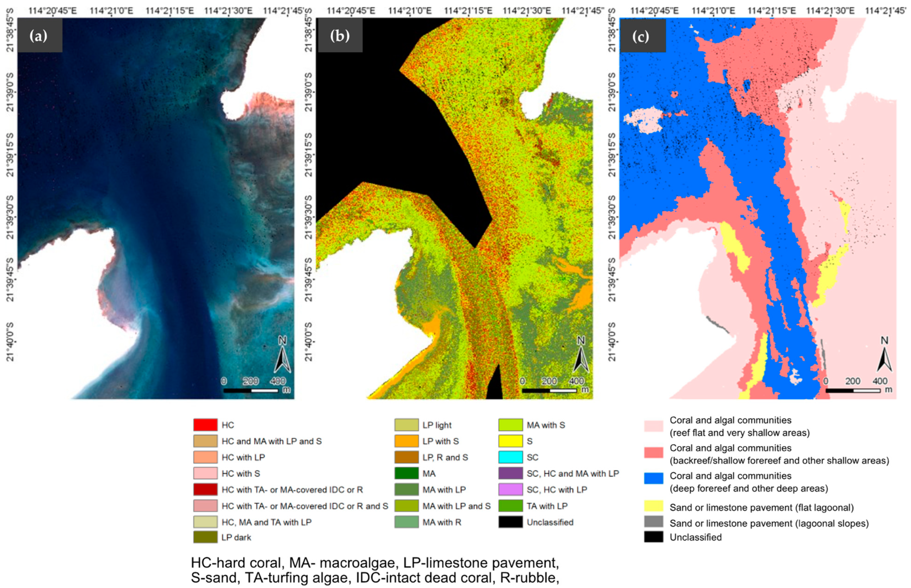Click the TA with LP swatch
Viewport: 911px width, 588px height.
[511, 506]
